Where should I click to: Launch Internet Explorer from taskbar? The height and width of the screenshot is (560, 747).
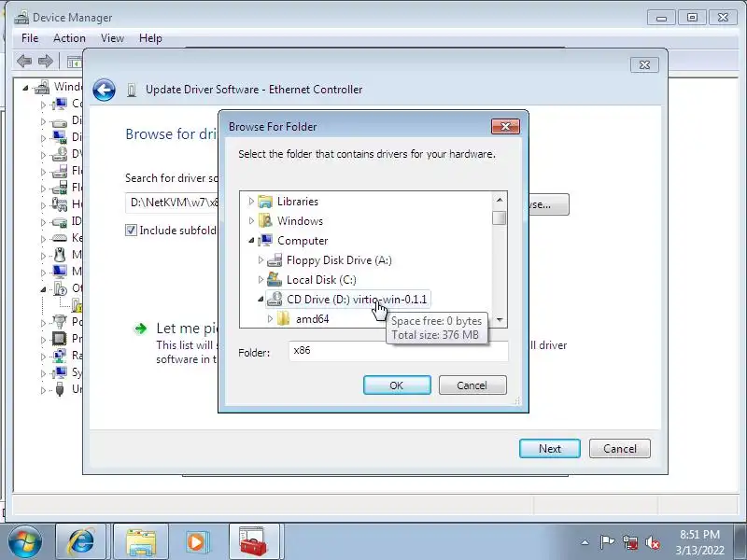[x=81, y=542]
